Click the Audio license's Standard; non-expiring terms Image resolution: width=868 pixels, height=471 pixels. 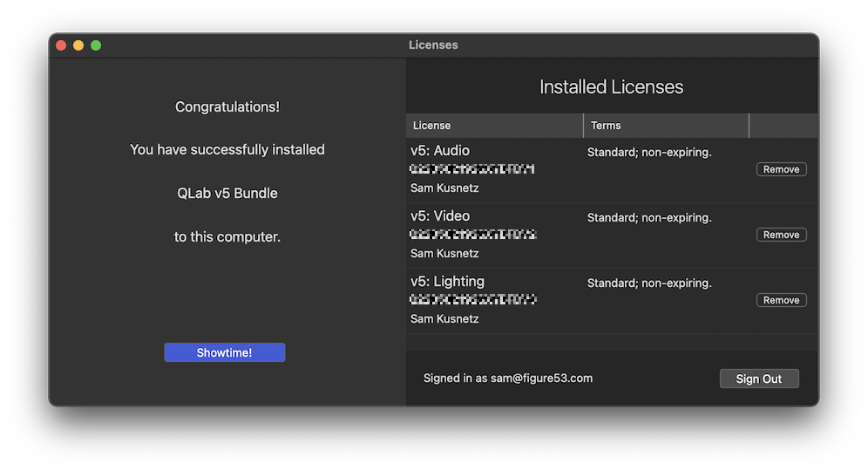[x=649, y=153]
